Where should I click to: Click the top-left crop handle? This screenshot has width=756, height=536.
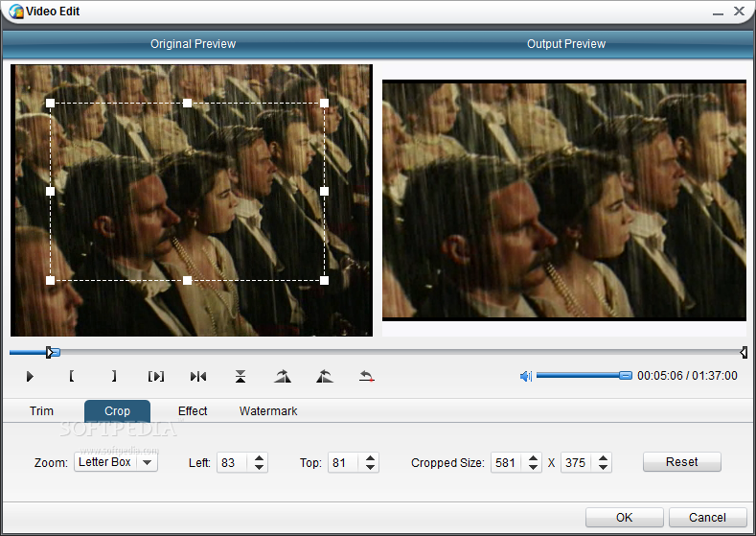click(50, 103)
